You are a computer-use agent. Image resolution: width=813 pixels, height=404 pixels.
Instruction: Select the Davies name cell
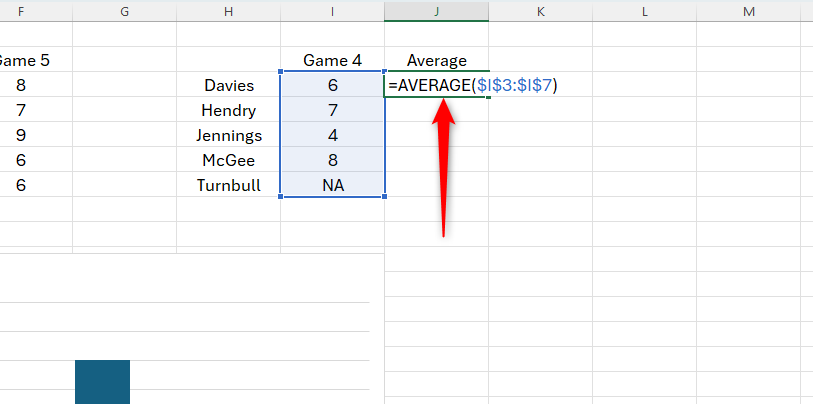coord(228,85)
